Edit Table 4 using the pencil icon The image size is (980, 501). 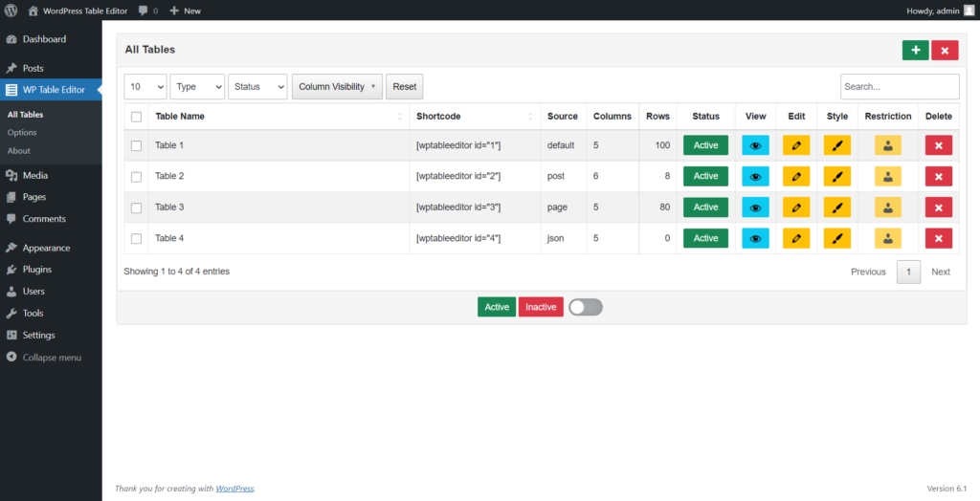[796, 238]
